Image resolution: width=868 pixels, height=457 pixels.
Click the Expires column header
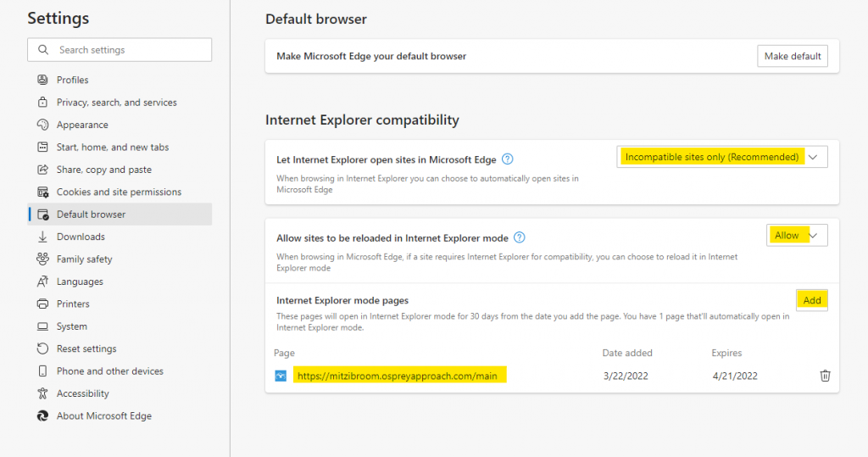tap(726, 353)
